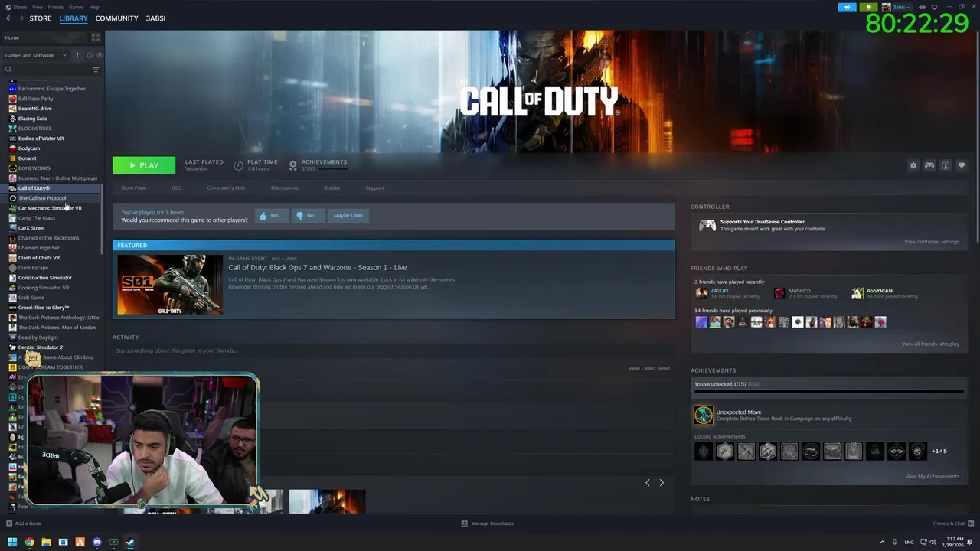The width and height of the screenshot is (980, 551).
Task: Go to next screenshot with right chevron
Action: pos(661,482)
